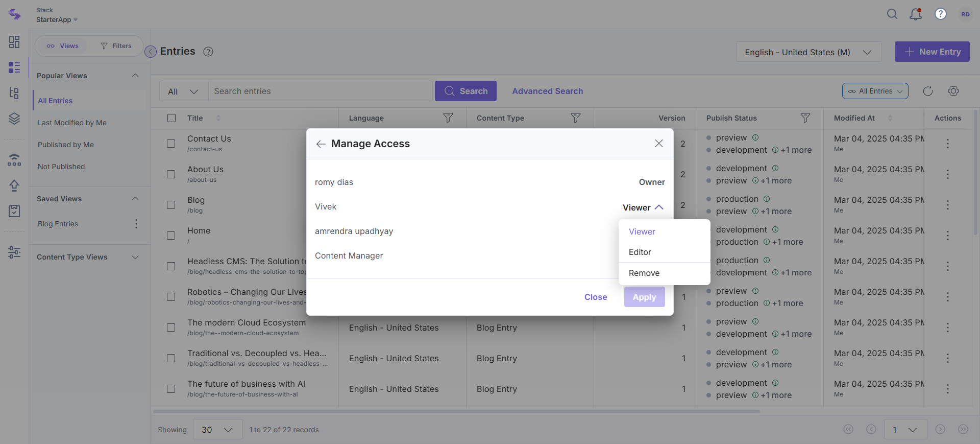
Task: Click the Contentstack logo icon
Action: click(x=15, y=14)
